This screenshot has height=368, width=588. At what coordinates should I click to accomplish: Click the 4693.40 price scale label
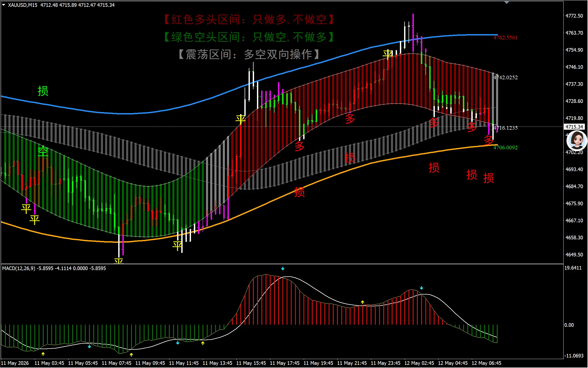click(x=574, y=169)
